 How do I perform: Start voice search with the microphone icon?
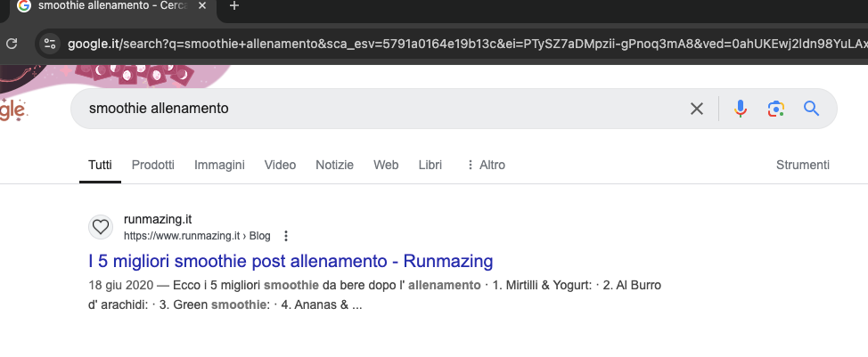click(741, 109)
